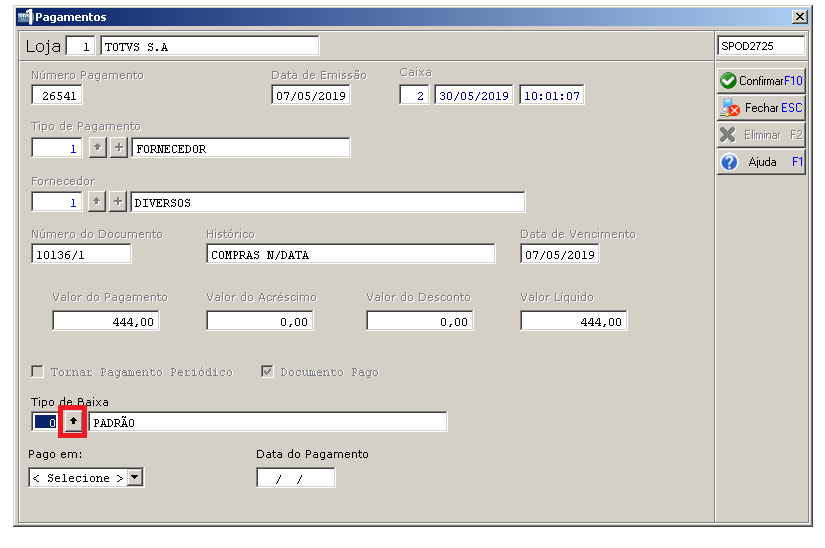The height and width of the screenshot is (548, 825).
Task: Click the Tipo de Baixa lookup arrow button
Action: click(x=73, y=421)
